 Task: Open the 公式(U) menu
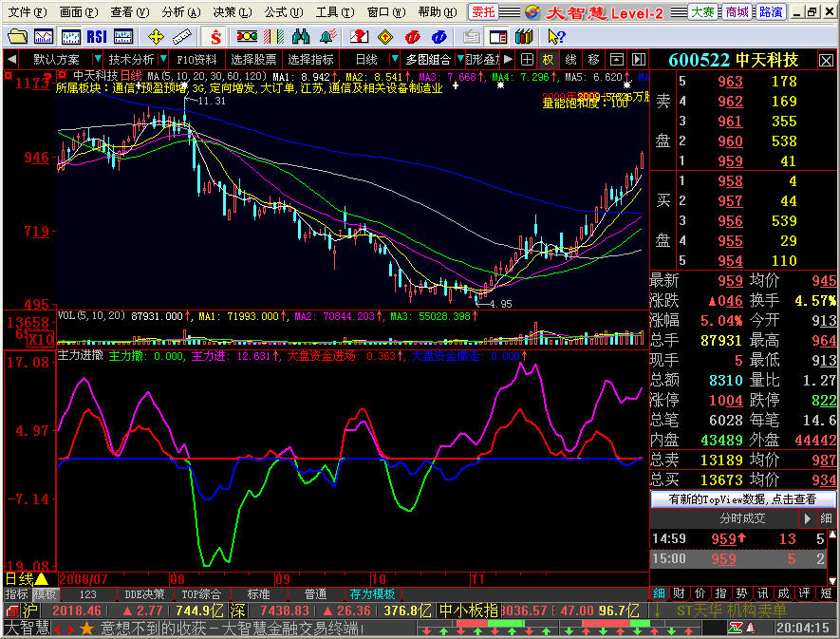click(284, 11)
